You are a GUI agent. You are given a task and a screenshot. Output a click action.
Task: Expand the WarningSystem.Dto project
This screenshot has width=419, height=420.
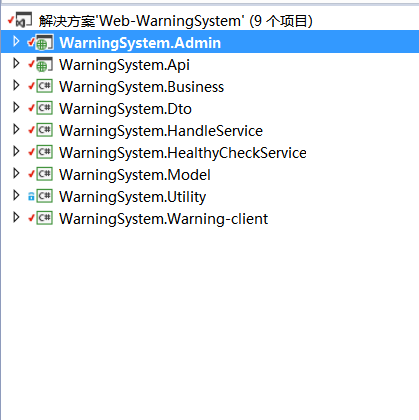pyautogui.click(x=16, y=107)
